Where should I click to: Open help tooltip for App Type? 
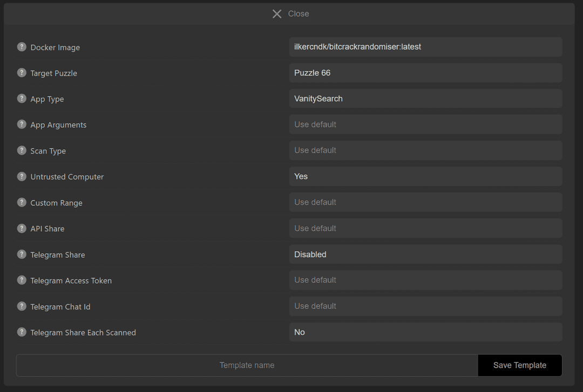[x=22, y=99]
